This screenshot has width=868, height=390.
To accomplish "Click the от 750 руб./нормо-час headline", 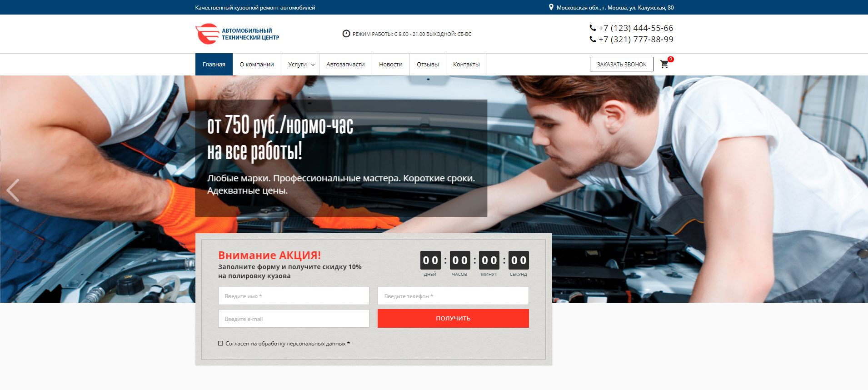I will tap(280, 125).
